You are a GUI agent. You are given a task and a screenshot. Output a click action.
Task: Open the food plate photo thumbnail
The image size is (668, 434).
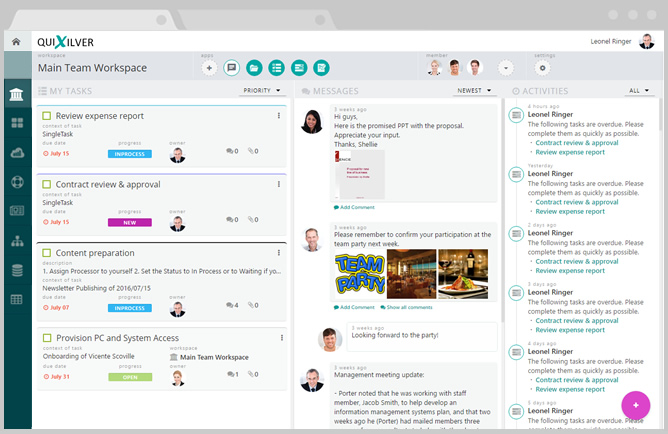pyautogui.click(x=463, y=274)
